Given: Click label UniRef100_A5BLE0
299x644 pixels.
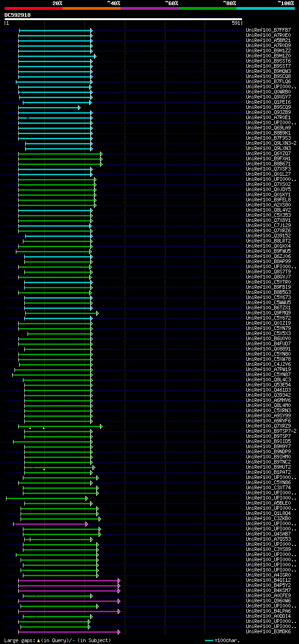Looking at the screenshot, I should coord(268,503).
